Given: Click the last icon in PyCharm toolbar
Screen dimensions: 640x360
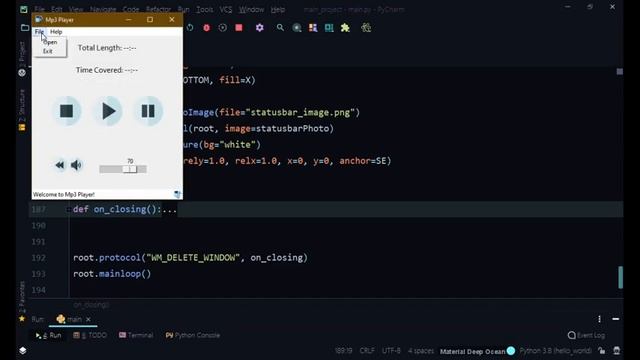Looking at the screenshot, I should coord(366,28).
